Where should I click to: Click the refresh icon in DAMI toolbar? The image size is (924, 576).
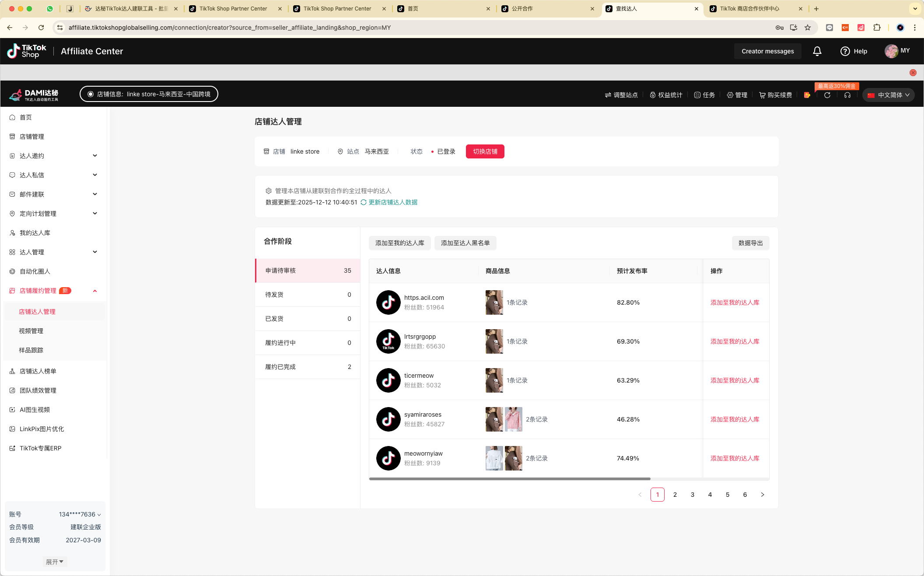point(827,95)
